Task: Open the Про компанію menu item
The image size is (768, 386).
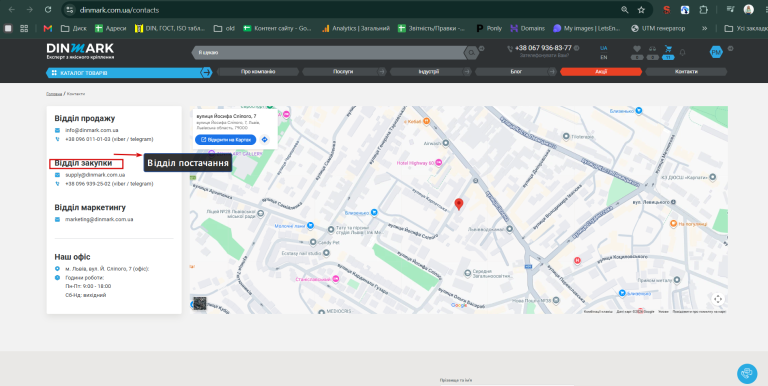Action: (258, 72)
